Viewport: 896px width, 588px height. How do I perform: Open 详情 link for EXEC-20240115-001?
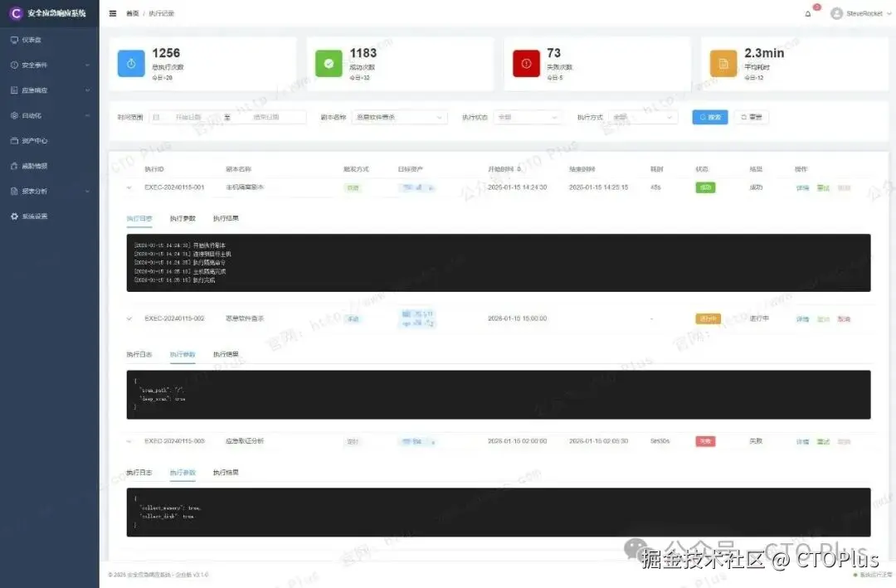coord(802,188)
